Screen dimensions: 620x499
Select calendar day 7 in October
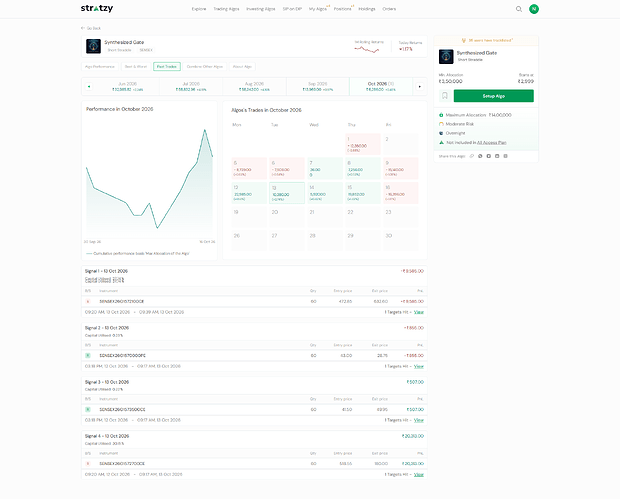coord(325,168)
